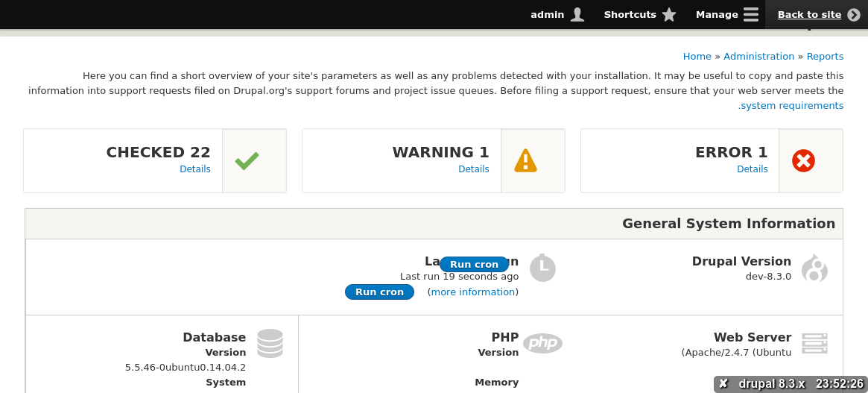This screenshot has width=868, height=393.
Task: Click the Drupal droplet version icon
Action: [814, 268]
